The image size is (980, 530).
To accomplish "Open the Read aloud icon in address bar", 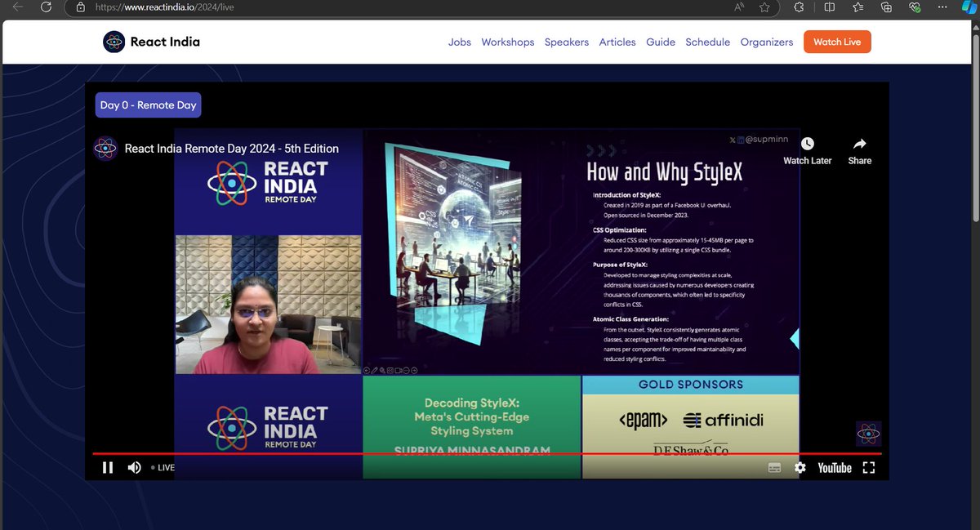I will (x=739, y=7).
